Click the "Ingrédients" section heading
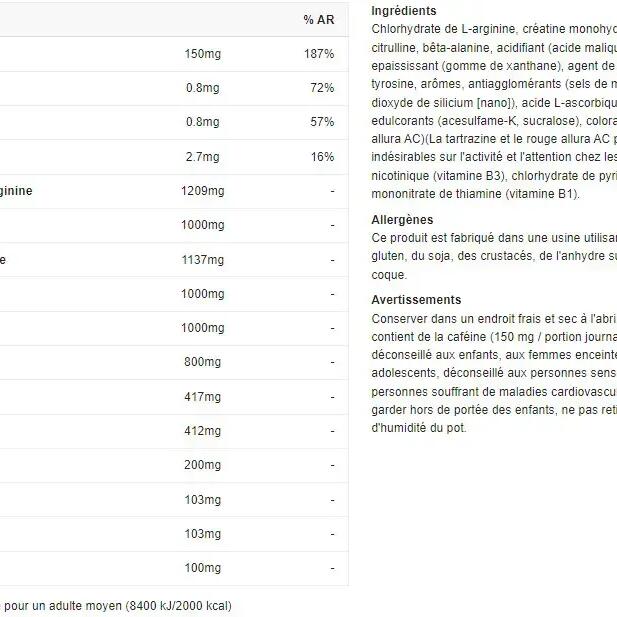617x617 pixels. point(403,11)
